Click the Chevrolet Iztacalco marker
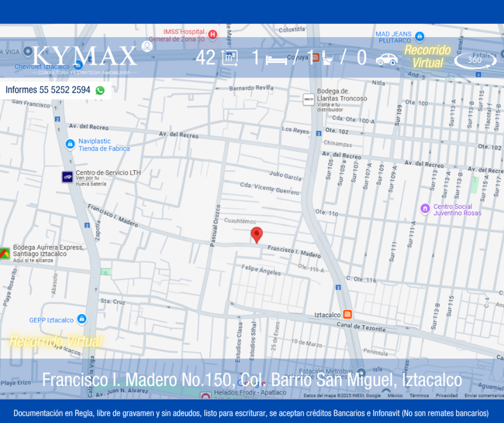 coord(77,65)
